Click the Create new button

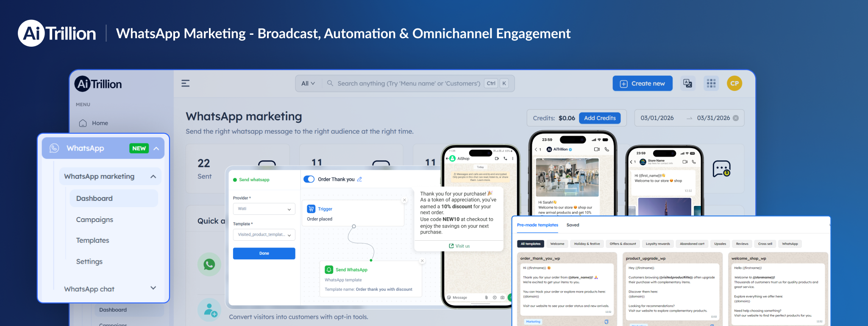(x=643, y=83)
